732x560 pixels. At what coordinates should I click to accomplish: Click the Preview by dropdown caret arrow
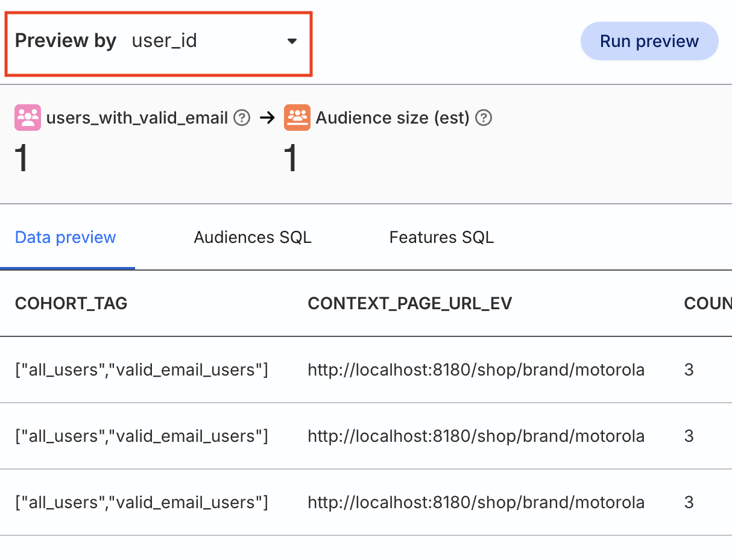coord(292,42)
